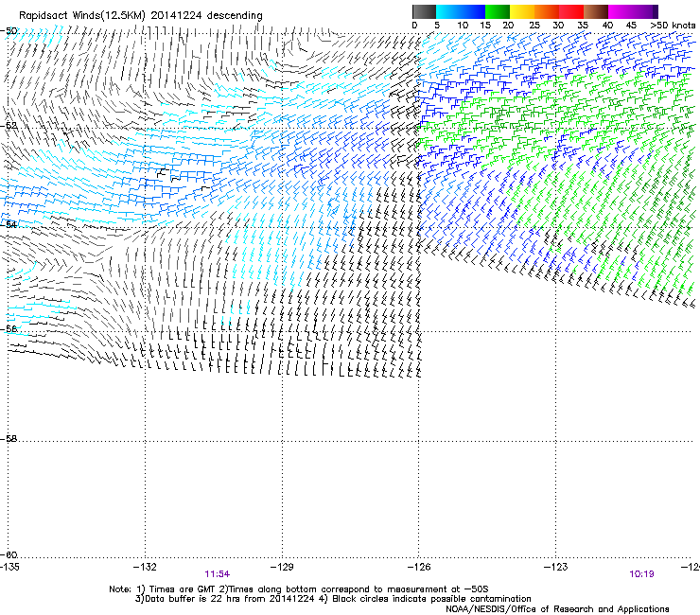The image size is (700, 615).
Task: Click the NOAA/NESDIS Office of Research credit
Action: coord(557,609)
